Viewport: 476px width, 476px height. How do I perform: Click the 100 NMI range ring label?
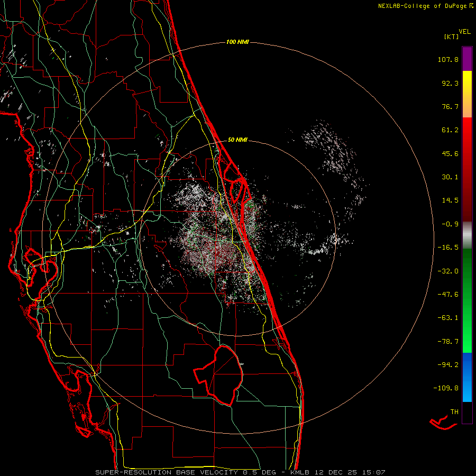[237, 42]
